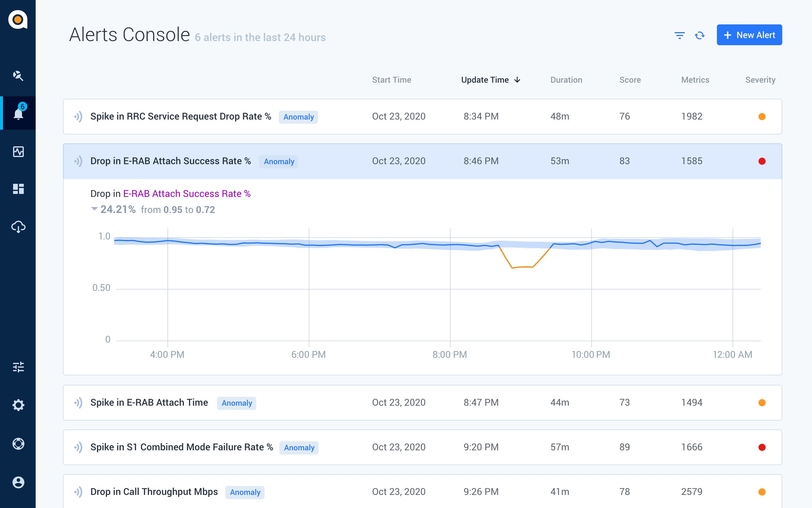Screen dimensions: 812x508
Task: Open the dashboards grid icon in sidebar
Action: [18, 189]
